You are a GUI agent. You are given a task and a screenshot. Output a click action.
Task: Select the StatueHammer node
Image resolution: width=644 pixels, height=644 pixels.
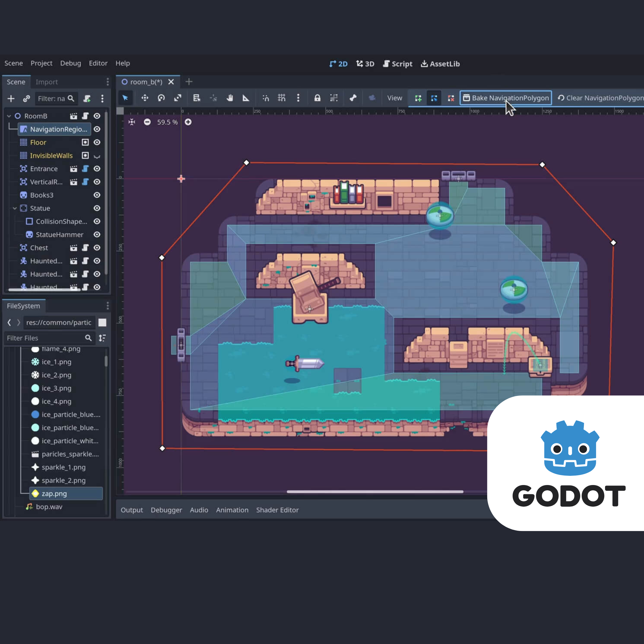point(59,235)
